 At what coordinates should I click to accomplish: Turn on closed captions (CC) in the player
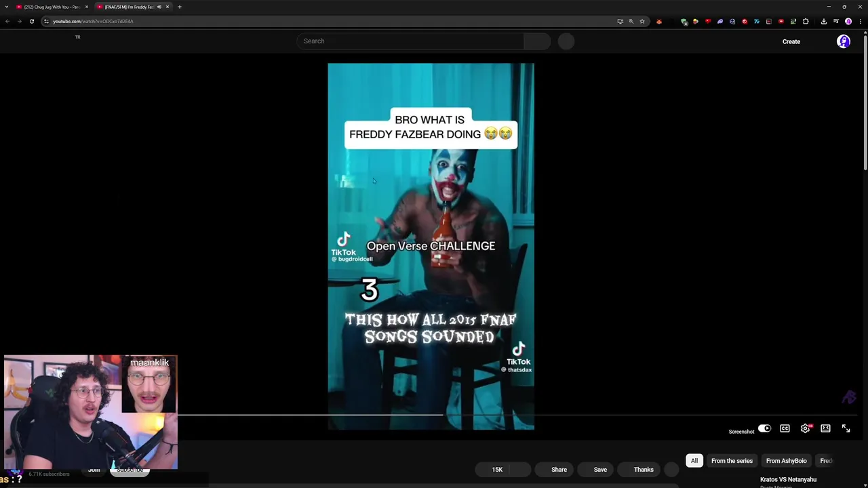[x=785, y=428]
